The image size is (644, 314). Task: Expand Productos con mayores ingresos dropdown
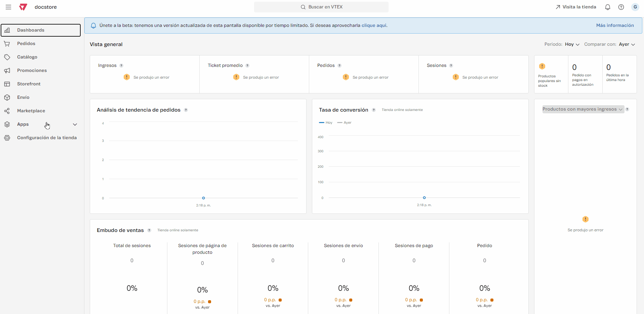[x=583, y=109]
